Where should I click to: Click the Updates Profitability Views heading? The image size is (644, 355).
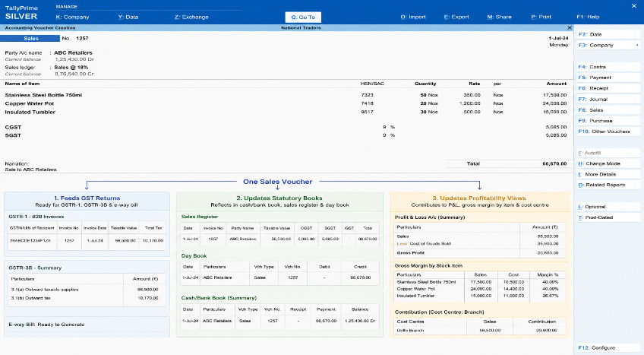click(x=479, y=198)
